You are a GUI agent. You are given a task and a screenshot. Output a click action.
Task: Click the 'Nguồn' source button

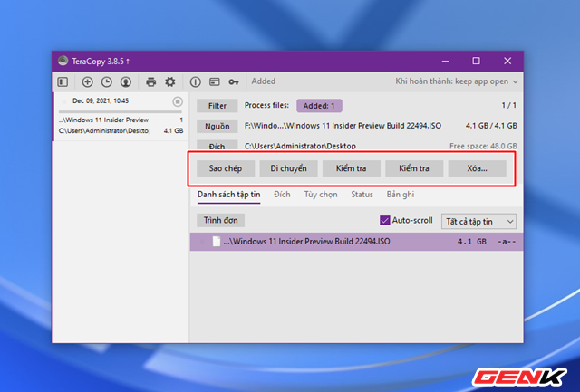click(x=217, y=127)
